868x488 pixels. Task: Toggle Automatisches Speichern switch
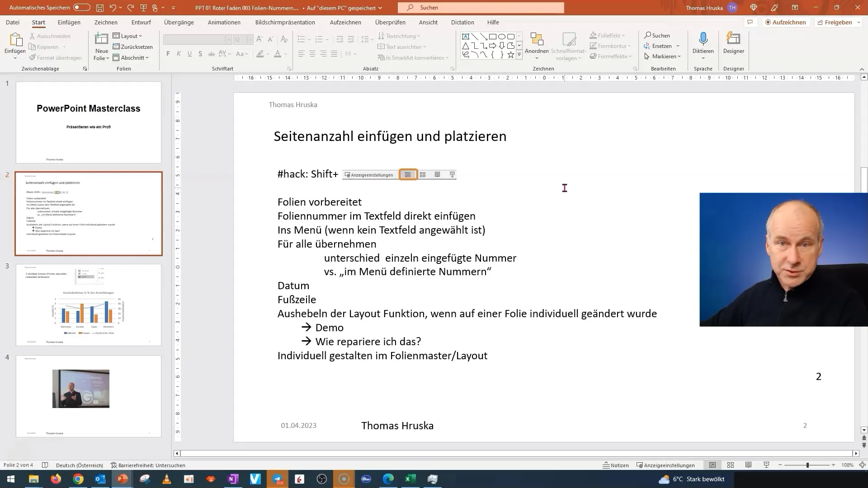(82, 7)
